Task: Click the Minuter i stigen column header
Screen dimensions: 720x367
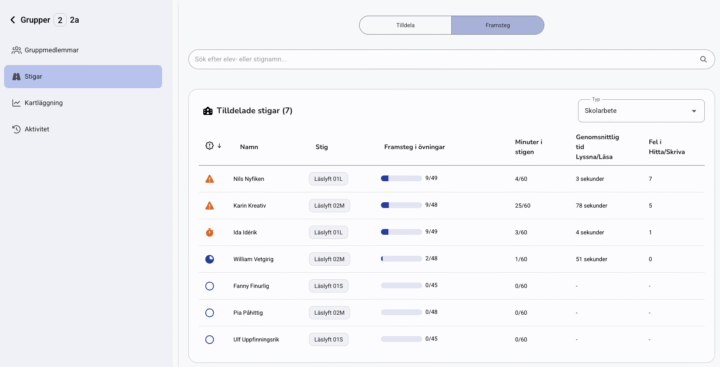Action: pyautogui.click(x=528, y=147)
